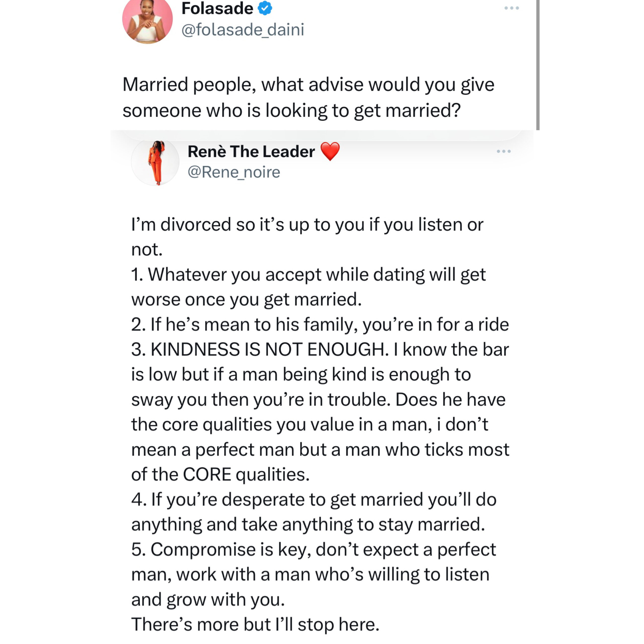Image resolution: width=644 pixels, height=644 pixels.
Task: Open more options for Renè's reply
Action: [x=504, y=151]
